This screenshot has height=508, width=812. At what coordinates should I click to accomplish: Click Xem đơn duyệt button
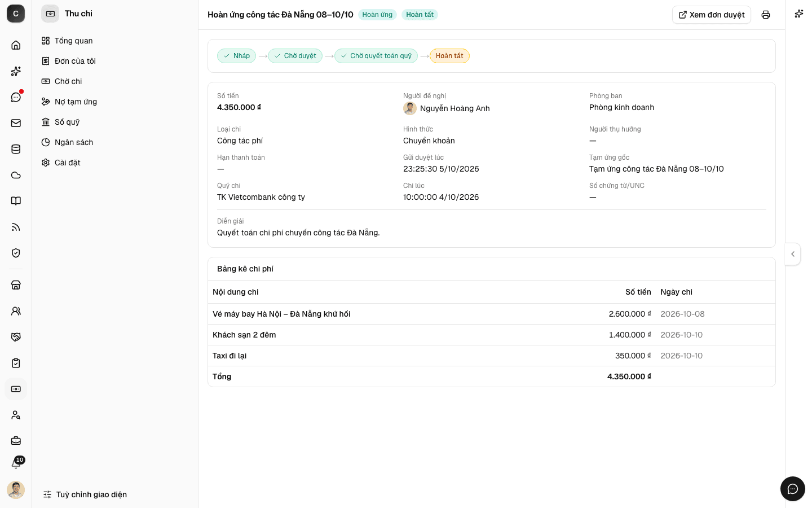(712, 15)
